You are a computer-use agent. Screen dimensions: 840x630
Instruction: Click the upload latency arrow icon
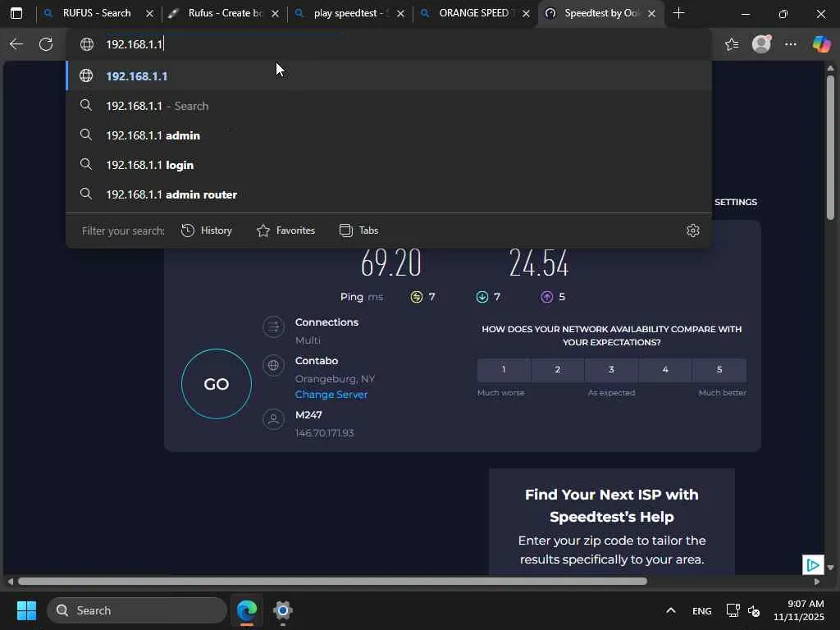tap(547, 297)
